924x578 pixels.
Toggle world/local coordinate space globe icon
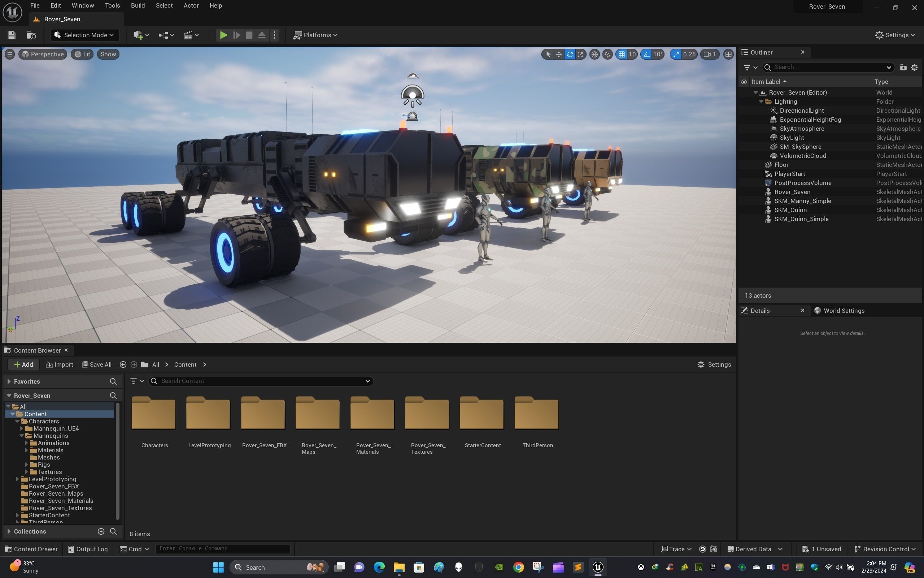[x=594, y=54]
